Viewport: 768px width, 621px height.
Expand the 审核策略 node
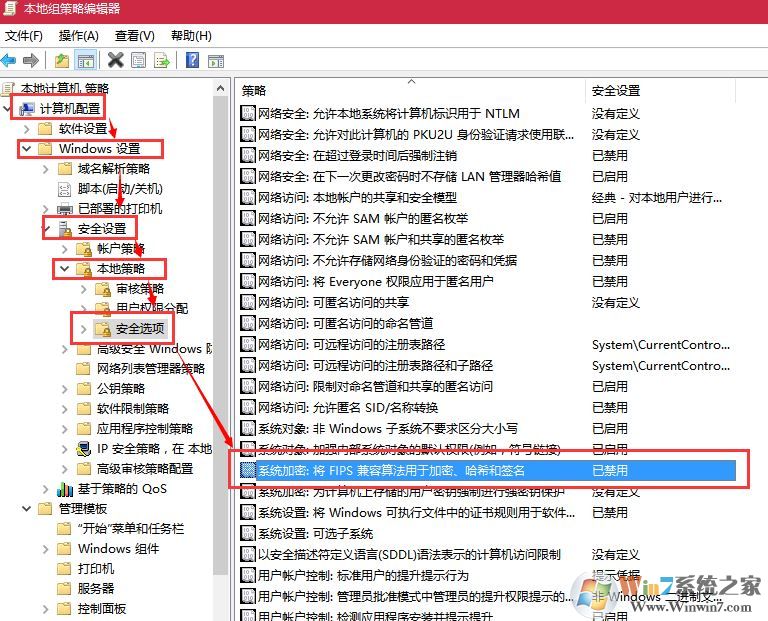pyautogui.click(x=84, y=289)
